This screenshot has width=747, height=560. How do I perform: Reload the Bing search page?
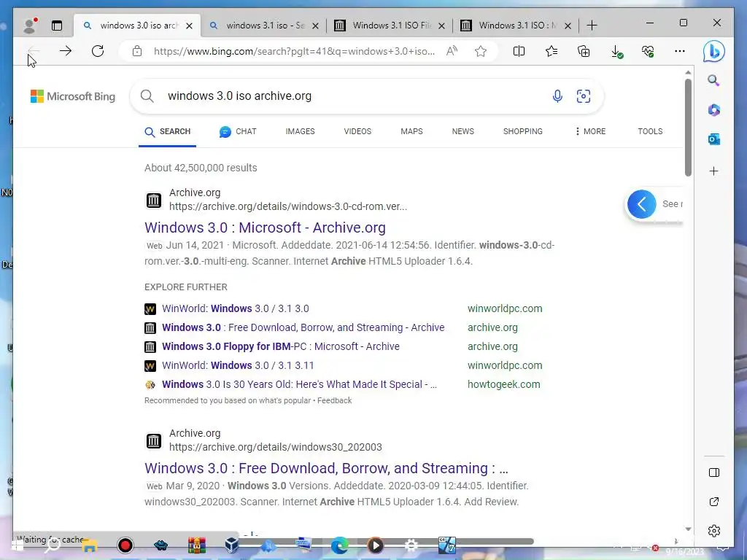[x=98, y=51]
